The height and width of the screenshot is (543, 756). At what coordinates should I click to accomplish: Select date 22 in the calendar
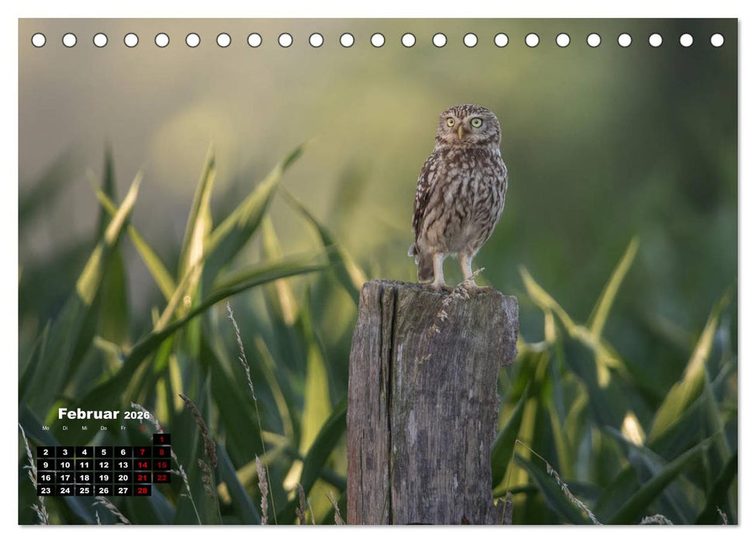coord(161,478)
